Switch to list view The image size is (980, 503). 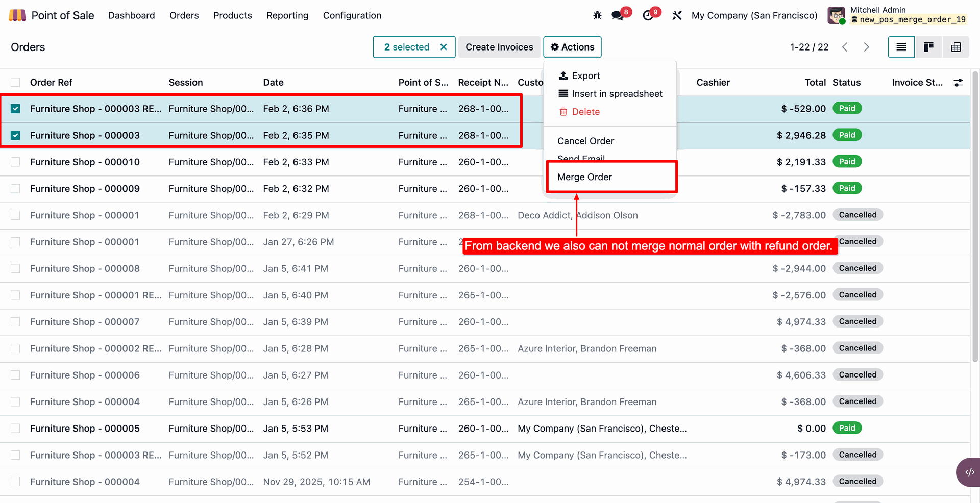coord(901,47)
